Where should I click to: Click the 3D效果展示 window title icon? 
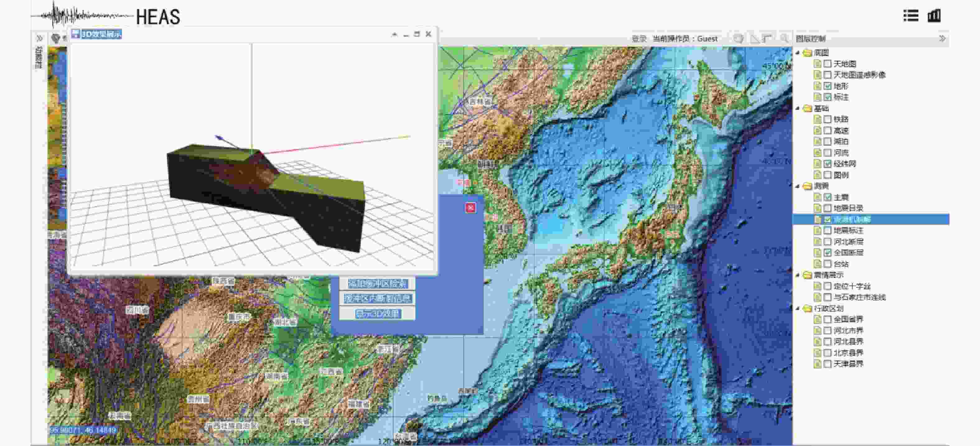75,34
